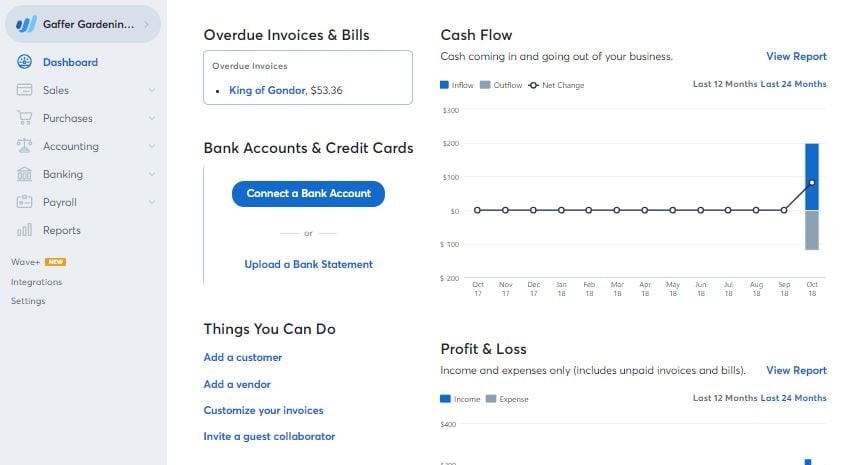
Task: Switch Cash Flow to Last 24 Months
Action: click(793, 84)
